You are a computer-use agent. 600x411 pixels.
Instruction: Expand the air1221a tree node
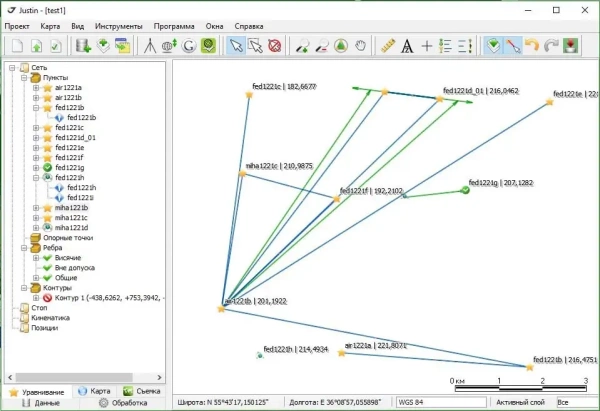click(x=36, y=88)
